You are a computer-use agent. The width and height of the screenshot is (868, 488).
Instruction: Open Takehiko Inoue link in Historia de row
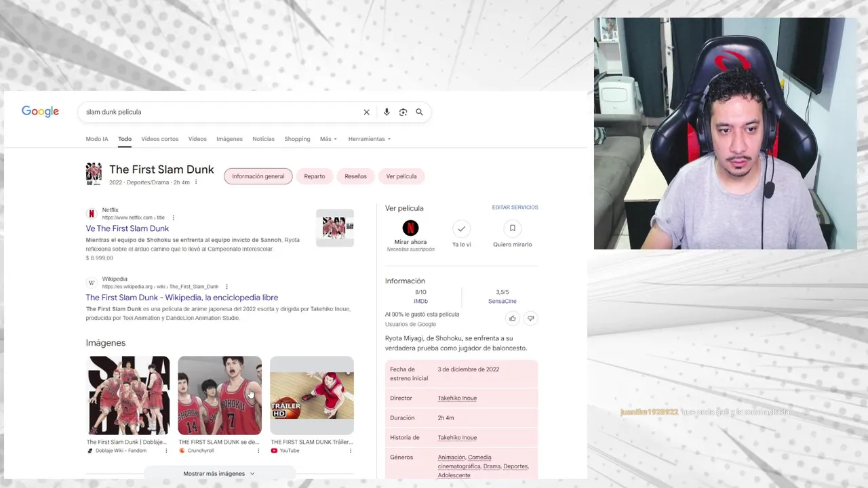pyautogui.click(x=457, y=437)
